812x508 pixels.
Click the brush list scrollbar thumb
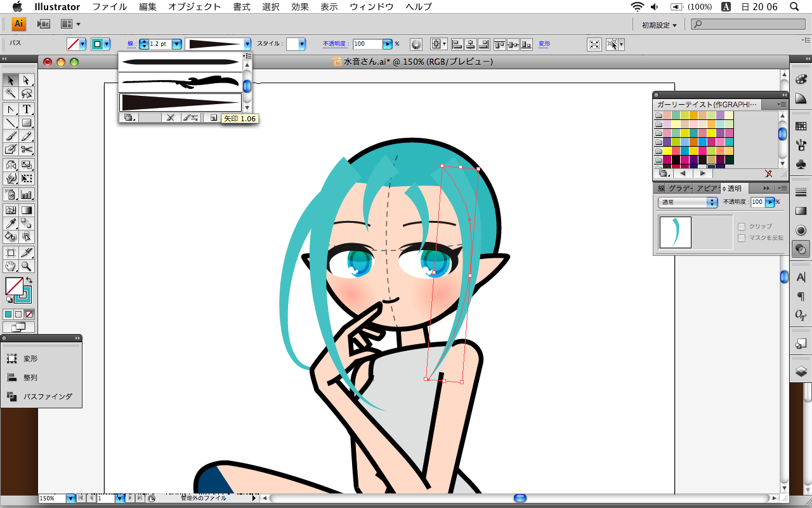click(247, 86)
